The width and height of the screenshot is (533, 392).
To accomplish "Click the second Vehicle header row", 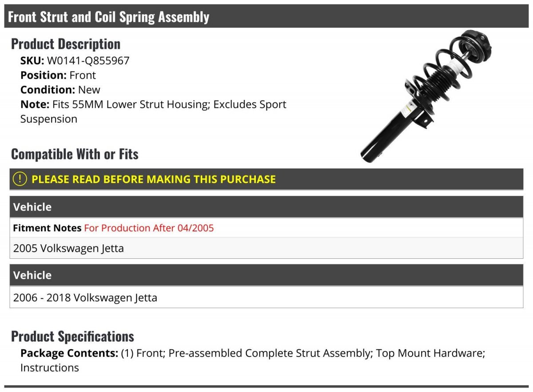I will (x=266, y=275).
